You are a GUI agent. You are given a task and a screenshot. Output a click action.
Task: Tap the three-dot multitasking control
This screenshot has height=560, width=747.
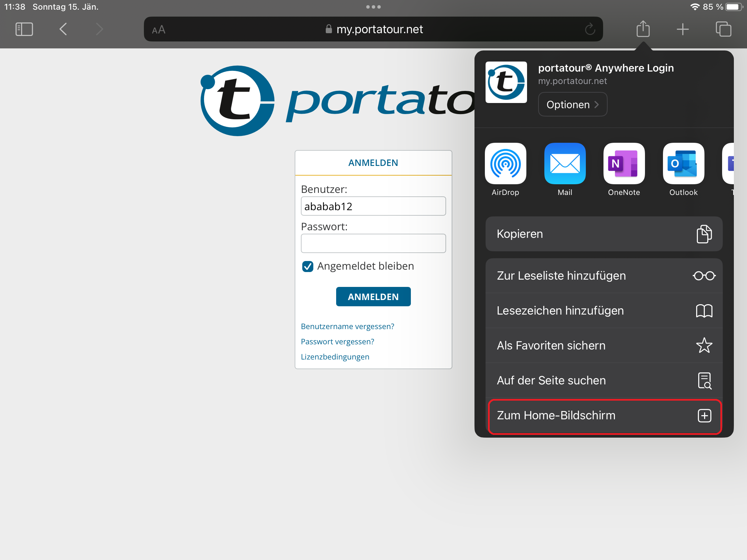(373, 7)
